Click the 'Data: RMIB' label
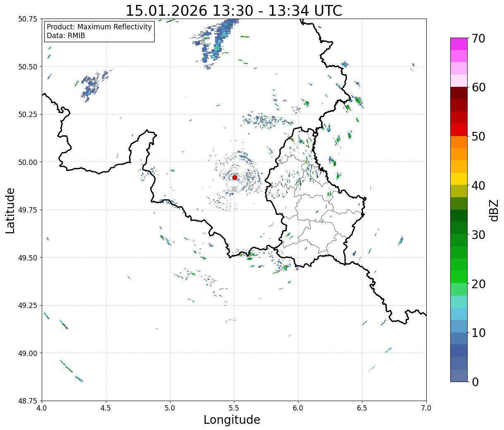The height and width of the screenshot is (430, 504). point(66,36)
